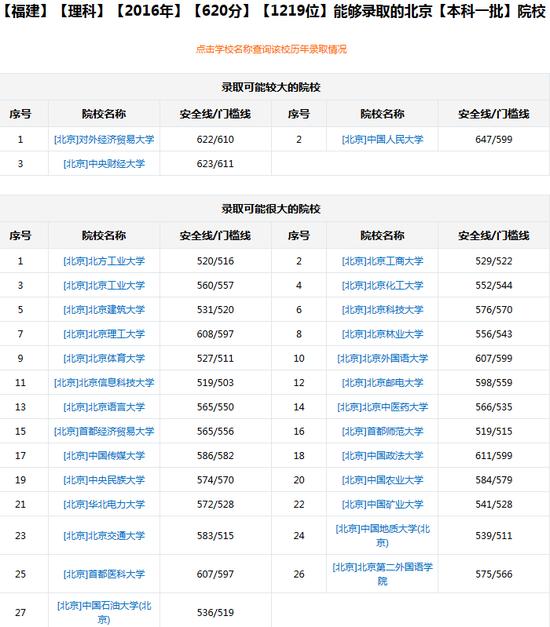Select the score value 623/611
This screenshot has width=550, height=627.
tap(215, 164)
